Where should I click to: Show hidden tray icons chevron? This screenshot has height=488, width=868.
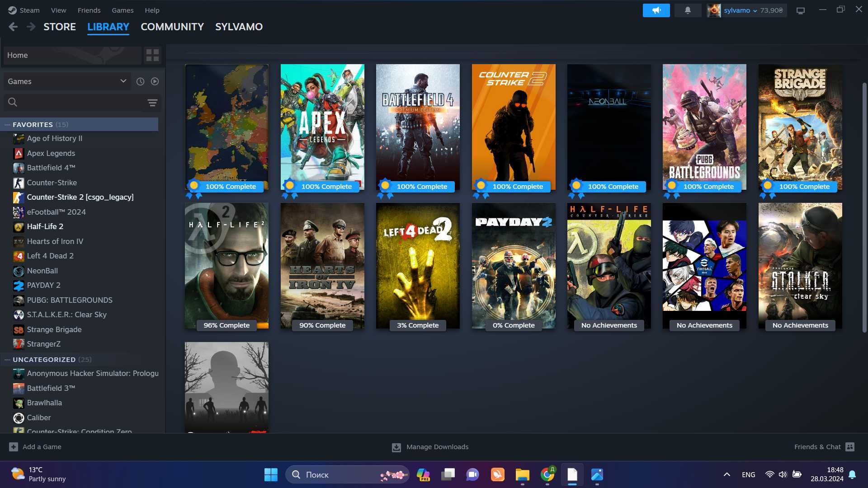pyautogui.click(x=726, y=474)
